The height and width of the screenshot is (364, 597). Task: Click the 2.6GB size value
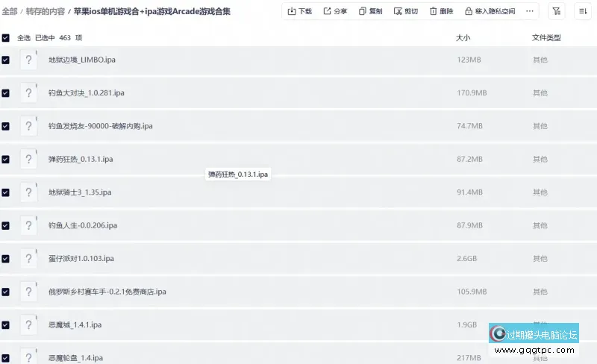pos(467,259)
